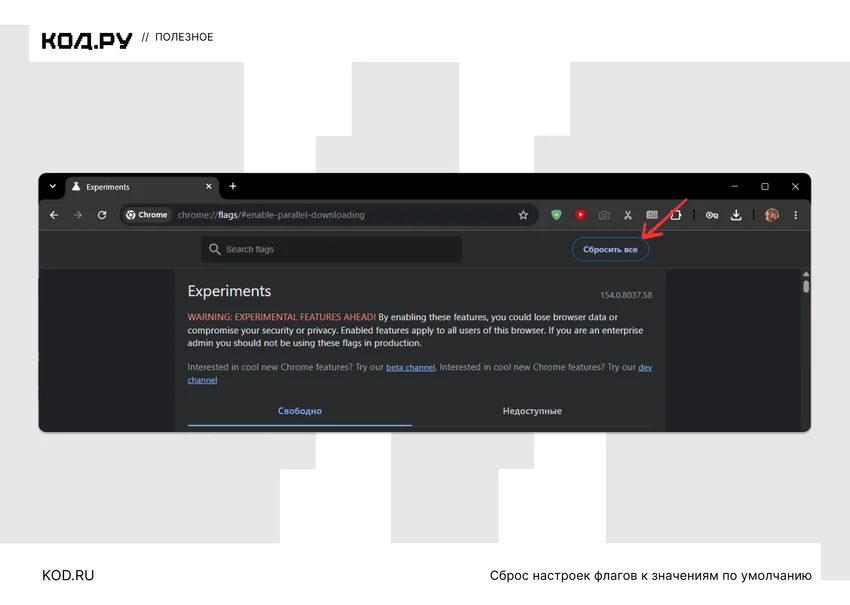
Task: Open the downloads tray icon
Action: 736,215
